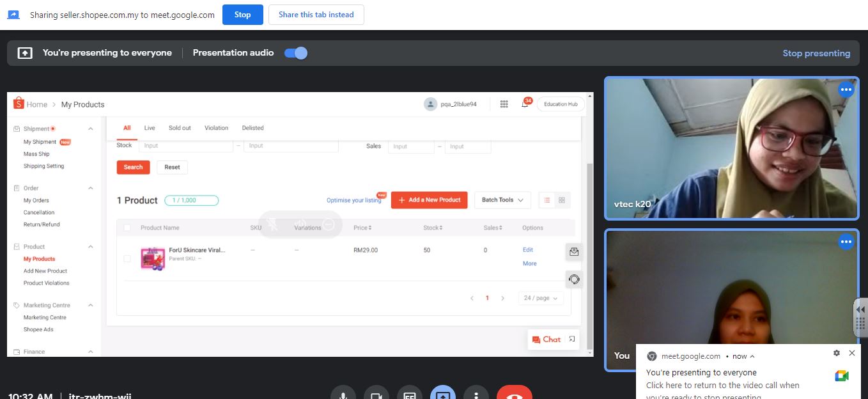Open Shopee Ads in sidebar
Image resolution: width=868 pixels, height=399 pixels.
coord(38,330)
